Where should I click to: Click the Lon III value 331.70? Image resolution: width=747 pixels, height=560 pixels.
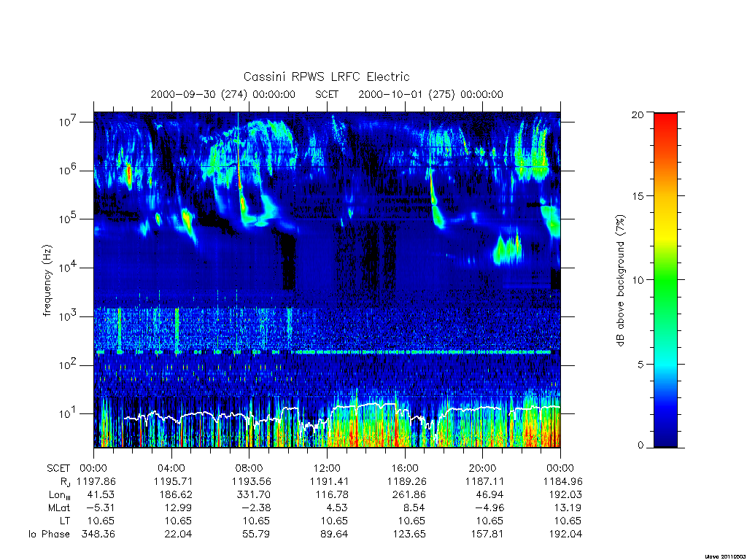[x=253, y=495]
